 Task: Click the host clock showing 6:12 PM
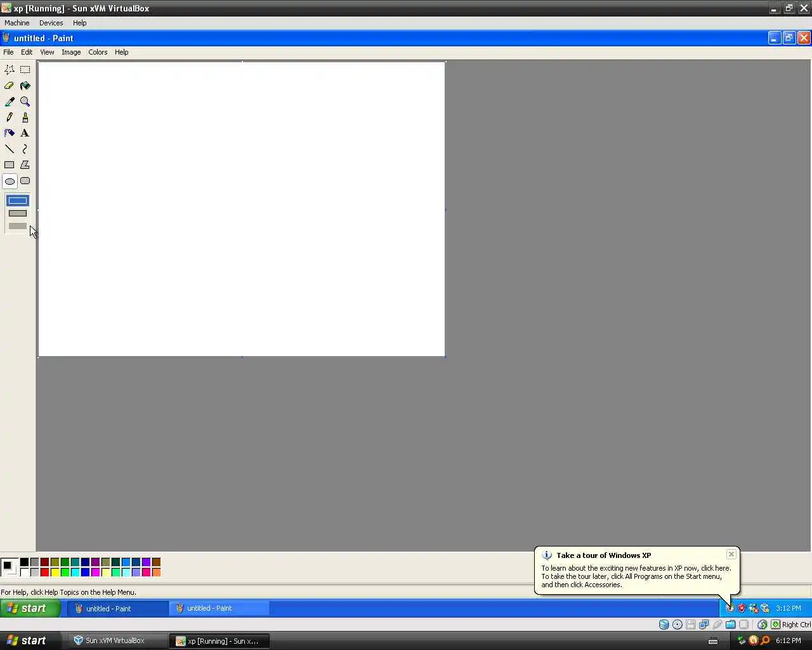point(789,640)
